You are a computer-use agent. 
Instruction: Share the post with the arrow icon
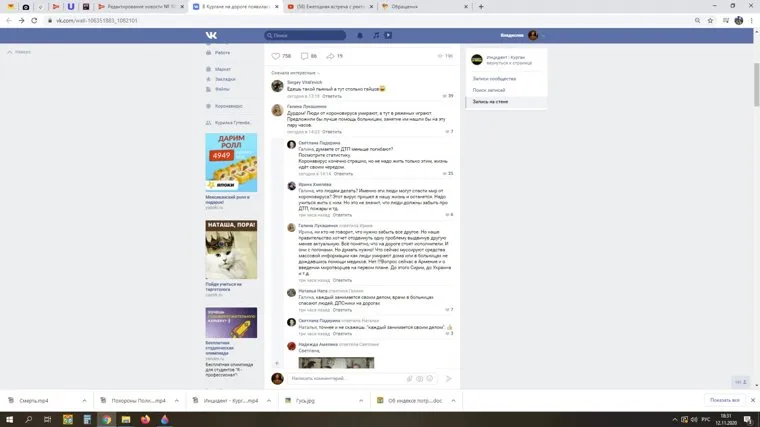coord(330,56)
